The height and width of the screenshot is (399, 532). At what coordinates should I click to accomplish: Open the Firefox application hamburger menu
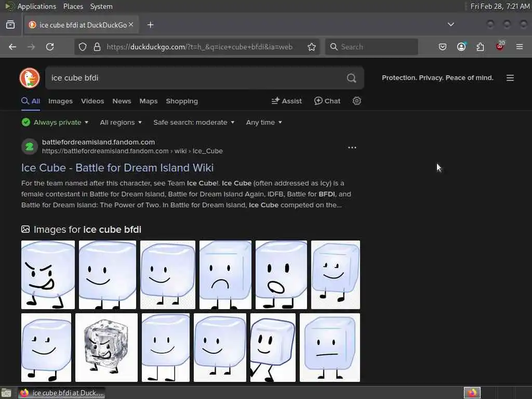(x=520, y=46)
